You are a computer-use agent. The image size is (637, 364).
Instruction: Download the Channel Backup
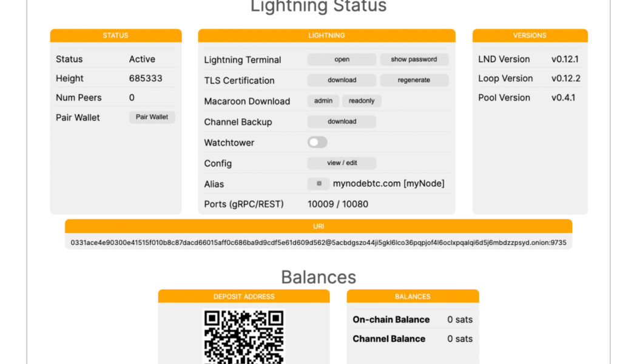[341, 121]
